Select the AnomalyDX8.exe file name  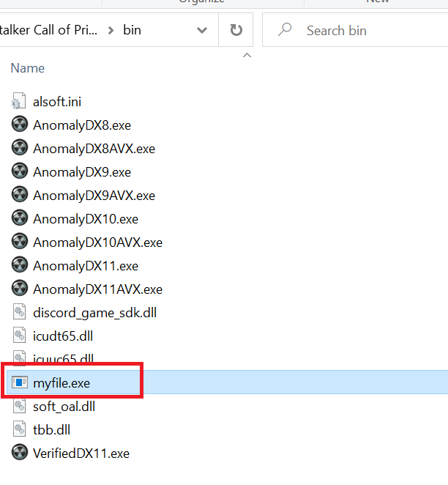click(x=82, y=125)
